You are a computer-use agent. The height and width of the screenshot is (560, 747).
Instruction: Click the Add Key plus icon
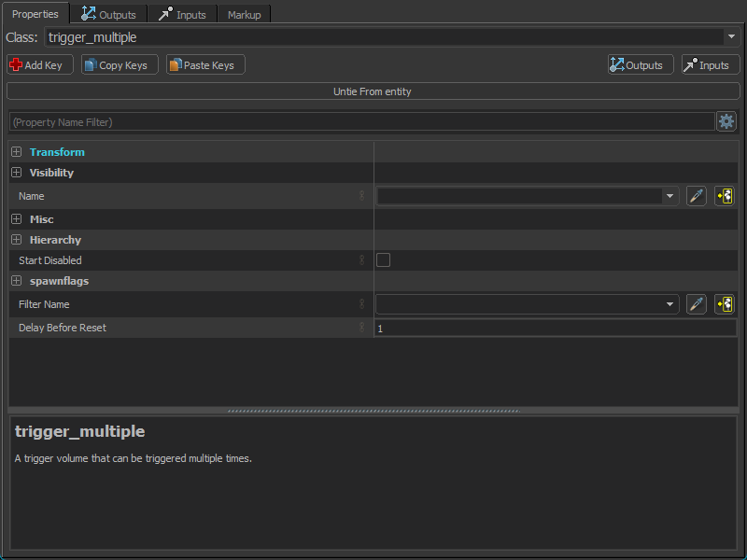coord(16,64)
